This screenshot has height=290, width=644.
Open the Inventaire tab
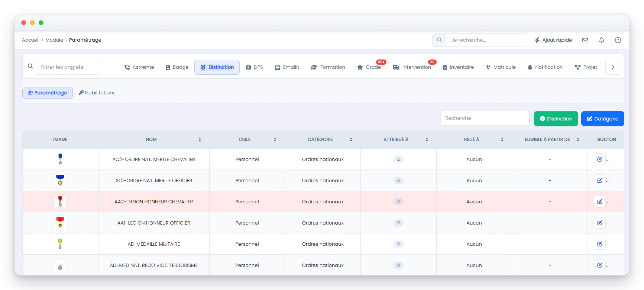coord(458,67)
